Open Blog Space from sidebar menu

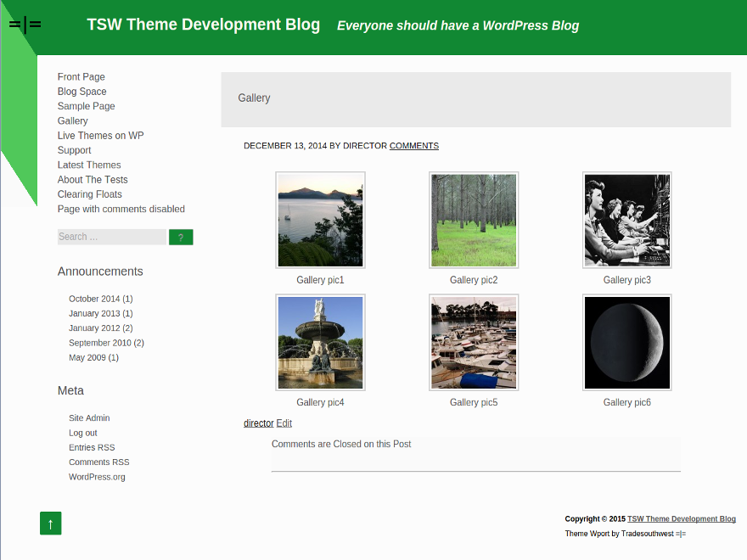[x=82, y=92]
